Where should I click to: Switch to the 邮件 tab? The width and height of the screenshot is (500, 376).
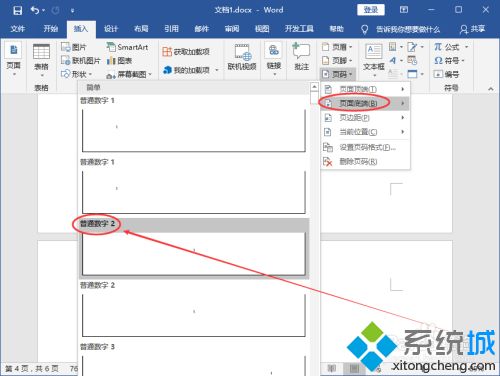coord(202,29)
